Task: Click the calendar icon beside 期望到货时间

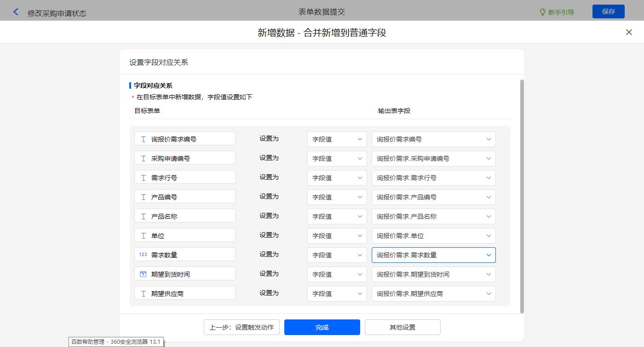Action: (x=144, y=274)
